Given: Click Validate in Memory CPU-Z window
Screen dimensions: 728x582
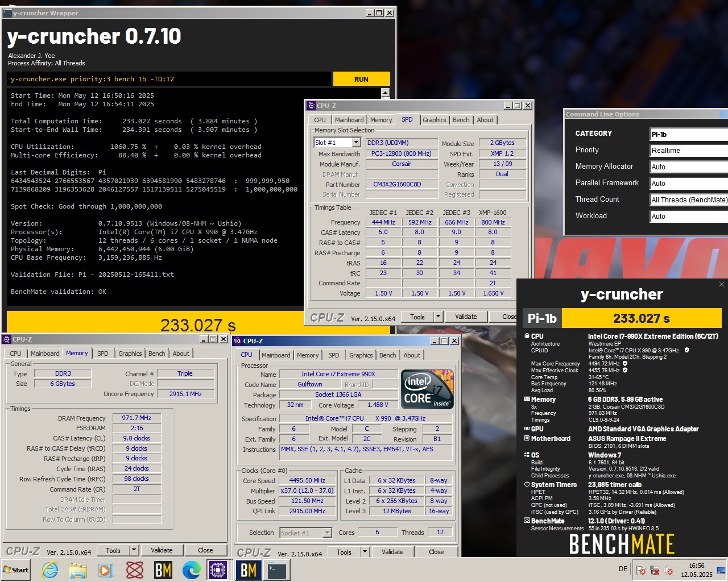Looking at the screenshot, I should (162, 550).
